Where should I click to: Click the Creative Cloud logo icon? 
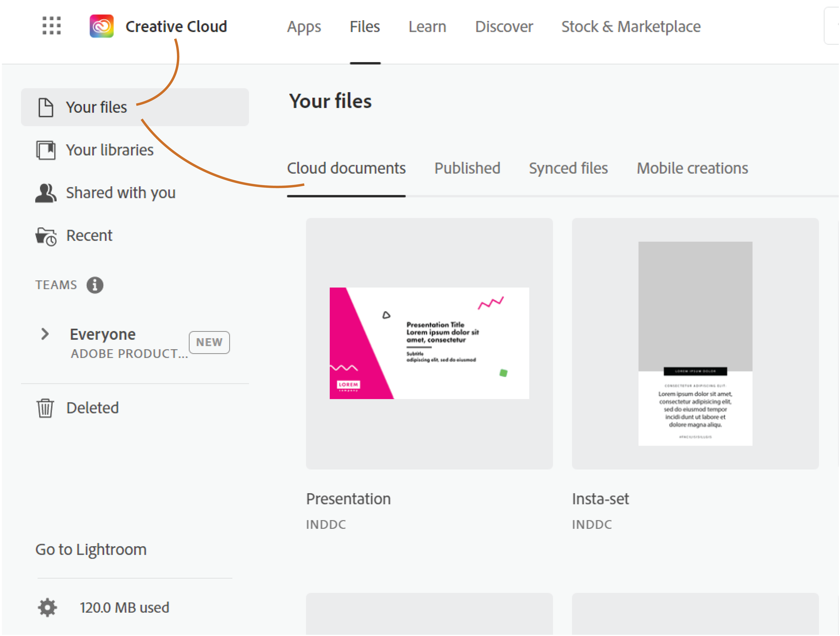tap(101, 26)
